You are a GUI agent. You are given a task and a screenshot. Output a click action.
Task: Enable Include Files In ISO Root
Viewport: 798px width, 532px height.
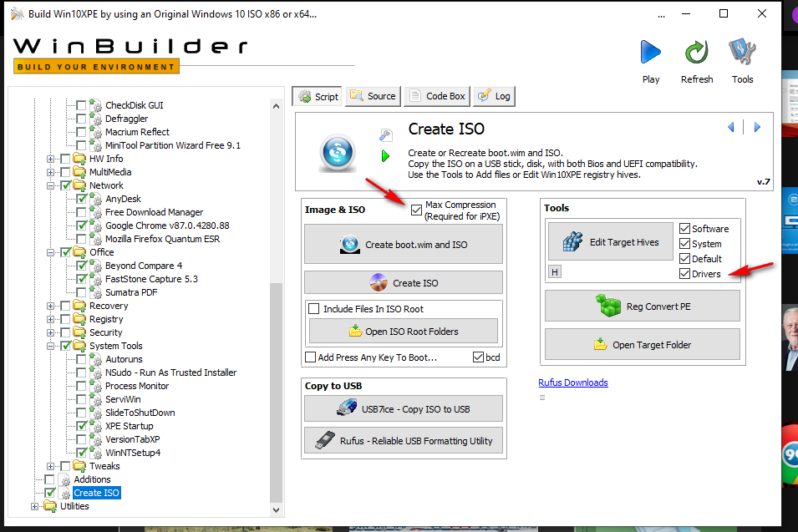tap(314, 309)
